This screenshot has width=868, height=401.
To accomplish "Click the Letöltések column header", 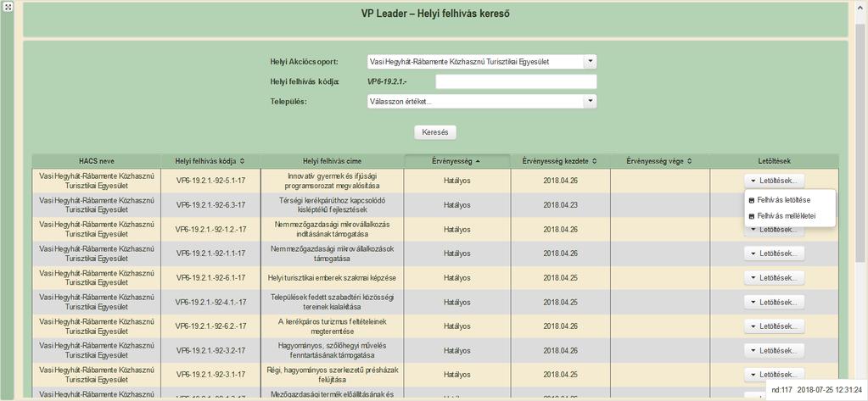I will tap(774, 161).
